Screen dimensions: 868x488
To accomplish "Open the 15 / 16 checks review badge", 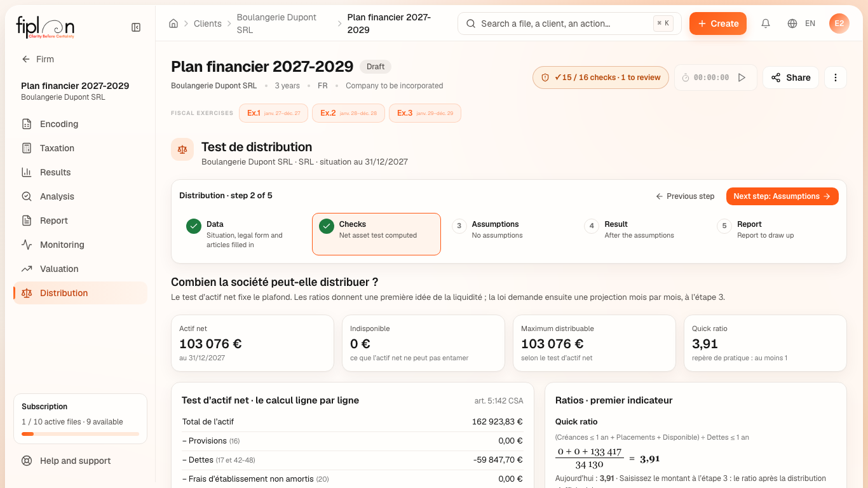I will 600,78.
